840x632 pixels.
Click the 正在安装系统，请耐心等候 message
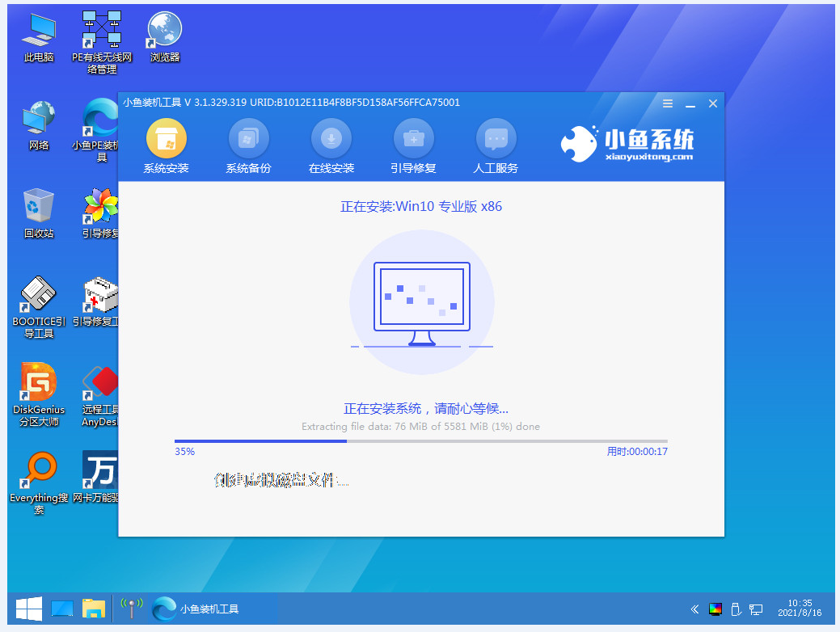pyautogui.click(x=426, y=409)
